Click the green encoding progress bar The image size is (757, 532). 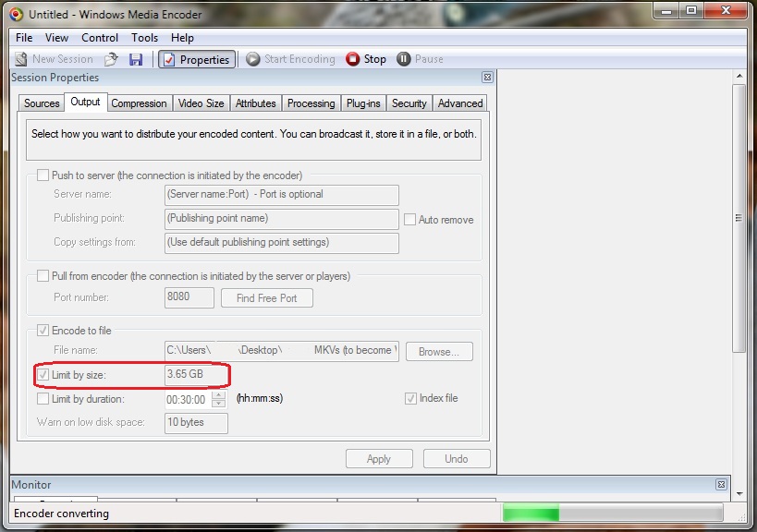[x=612, y=513]
